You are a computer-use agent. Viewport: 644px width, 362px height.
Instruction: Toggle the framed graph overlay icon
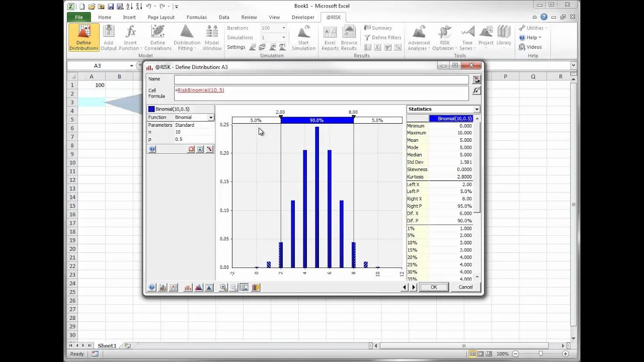click(209, 287)
